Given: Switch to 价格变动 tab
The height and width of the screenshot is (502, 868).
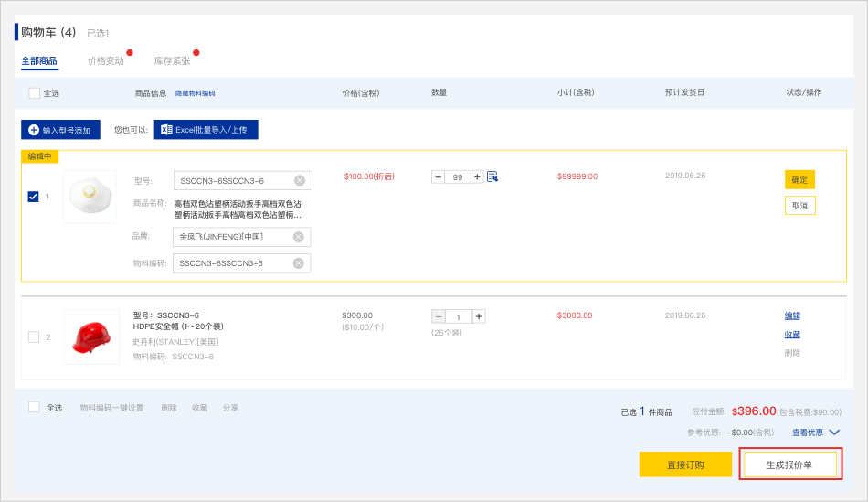Looking at the screenshot, I should (x=105, y=61).
